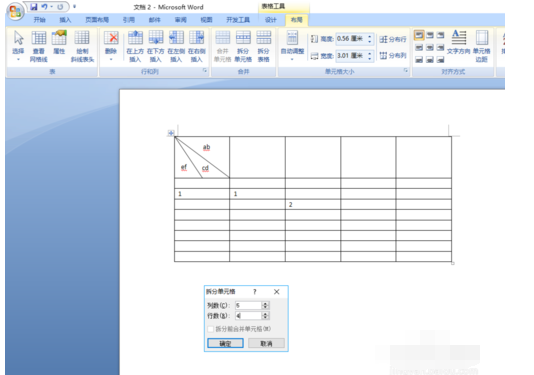Switch to the 开发工具 tab
This screenshot has height=375, width=534.
click(238, 20)
